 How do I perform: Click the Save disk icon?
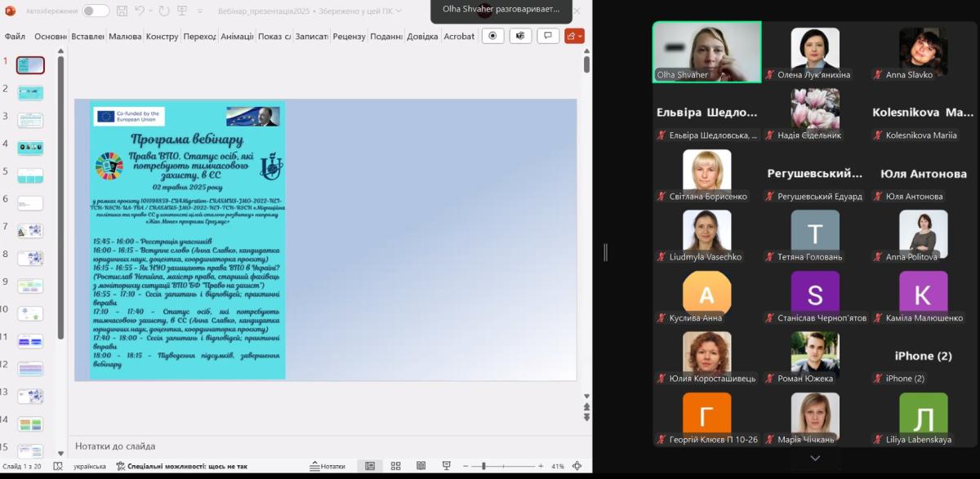122,11
